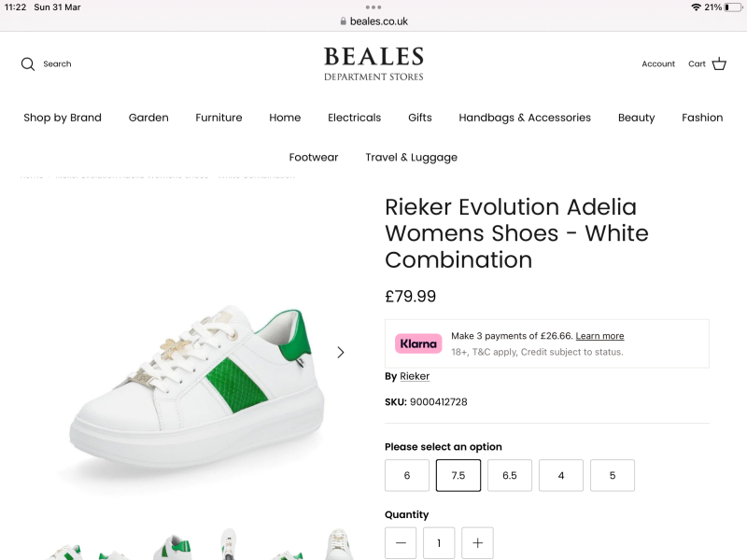Open the Electricals category menu
The width and height of the screenshot is (747, 560).
point(354,118)
